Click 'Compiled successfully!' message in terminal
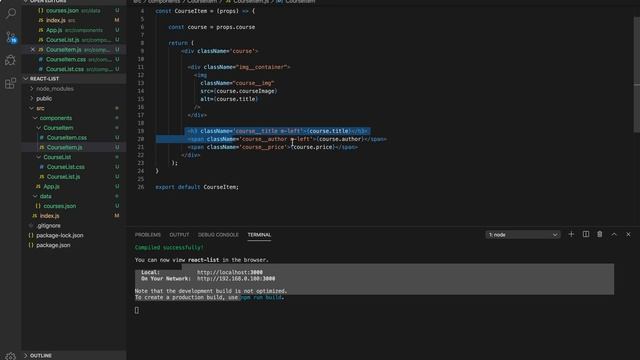 point(169,247)
